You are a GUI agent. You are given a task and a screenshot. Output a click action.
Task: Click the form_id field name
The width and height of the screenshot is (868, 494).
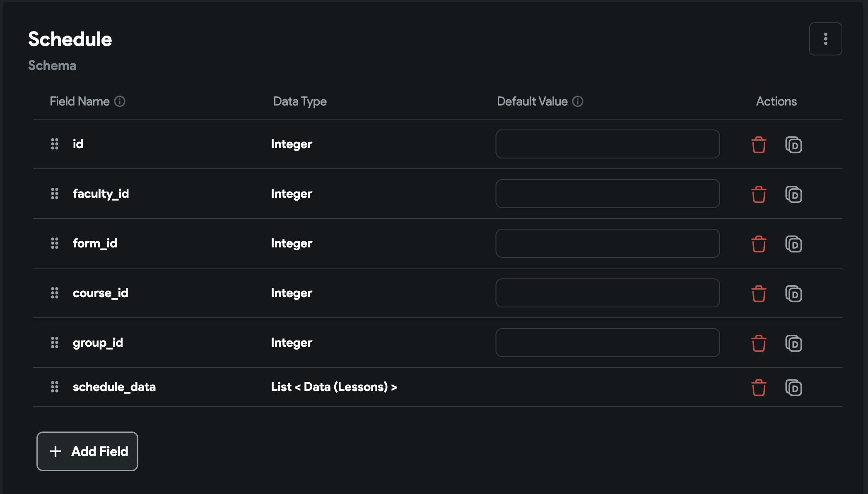pos(95,243)
